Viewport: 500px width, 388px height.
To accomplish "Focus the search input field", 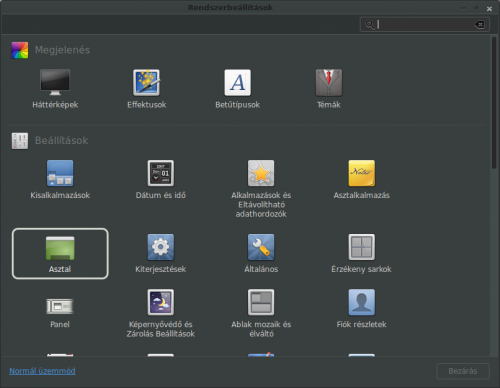I will 425,25.
